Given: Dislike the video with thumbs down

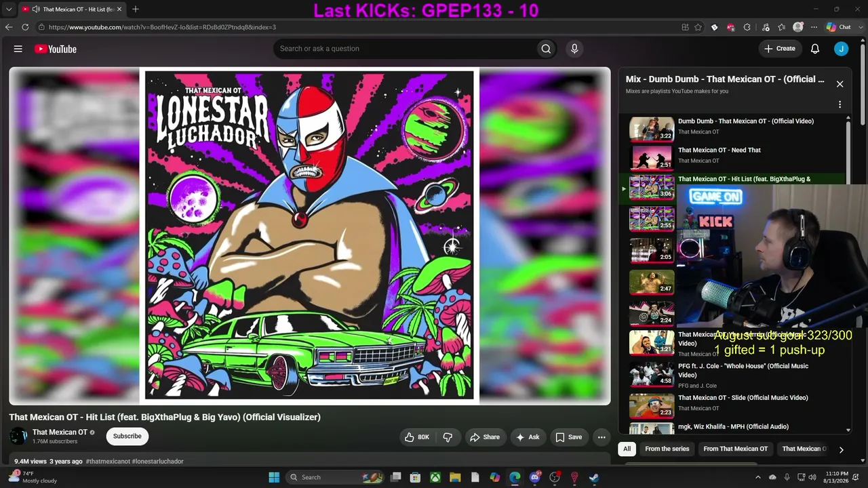Looking at the screenshot, I should point(448,437).
